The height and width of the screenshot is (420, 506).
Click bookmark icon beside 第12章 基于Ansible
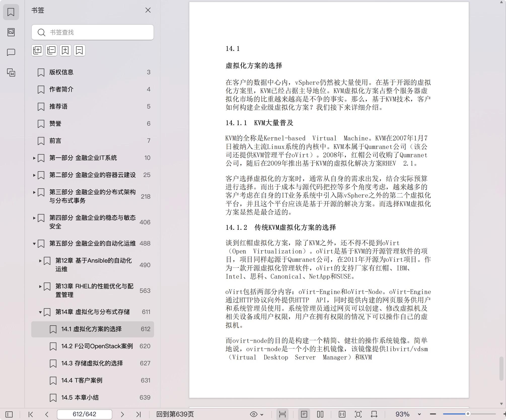click(47, 261)
